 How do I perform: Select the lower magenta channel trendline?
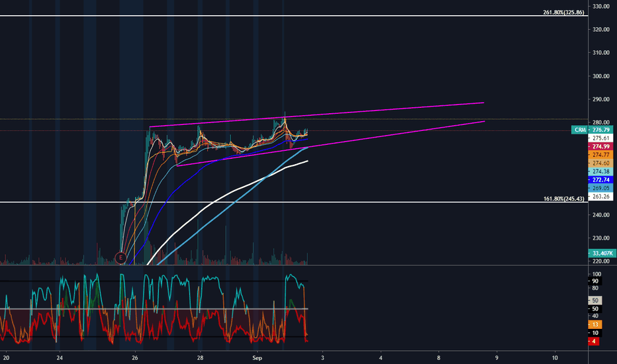[330, 144]
